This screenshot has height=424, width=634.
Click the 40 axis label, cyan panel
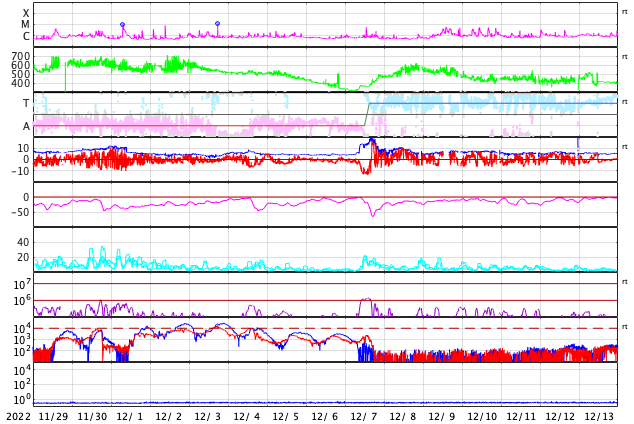coord(23,243)
